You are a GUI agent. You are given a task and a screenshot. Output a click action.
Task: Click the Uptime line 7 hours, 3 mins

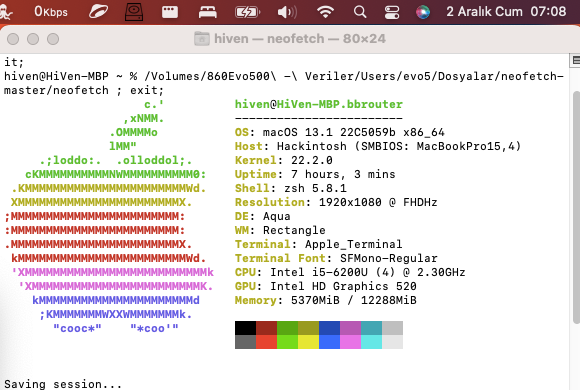[x=315, y=174]
